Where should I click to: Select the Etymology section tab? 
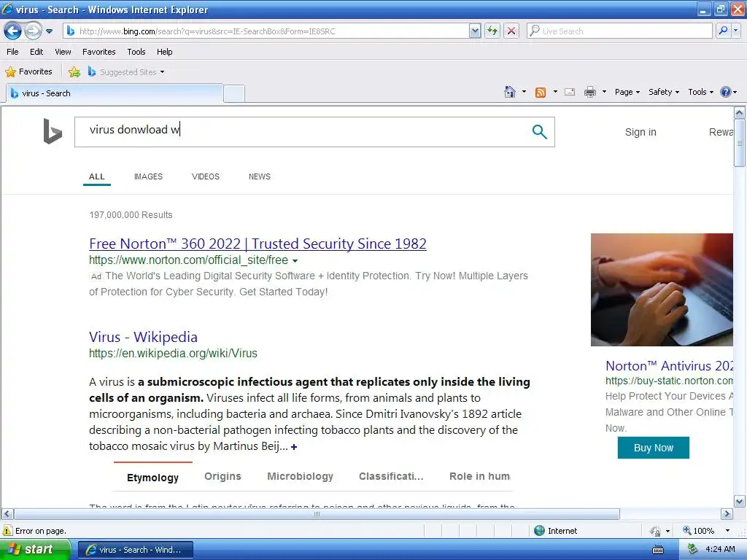pos(152,478)
